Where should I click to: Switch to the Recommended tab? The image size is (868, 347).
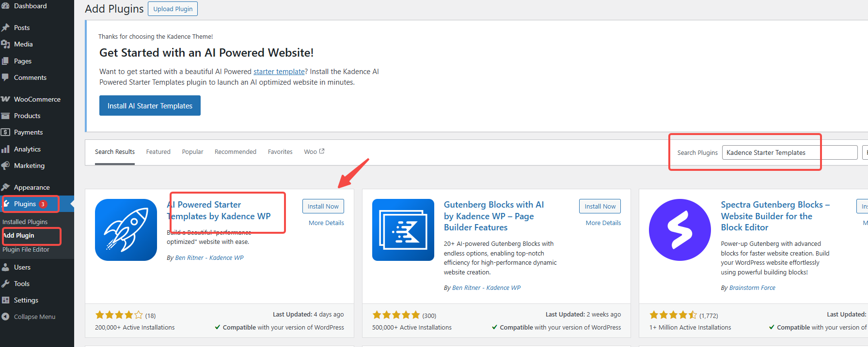click(236, 152)
